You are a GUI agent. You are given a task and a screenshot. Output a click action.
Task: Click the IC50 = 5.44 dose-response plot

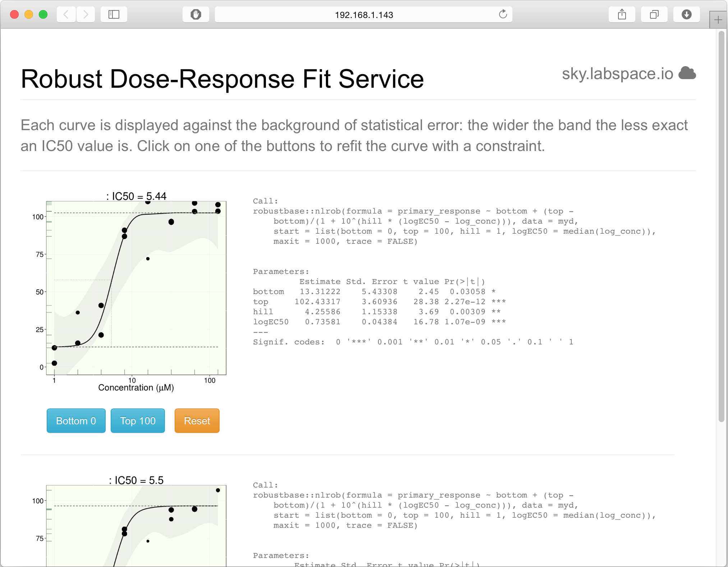136,288
